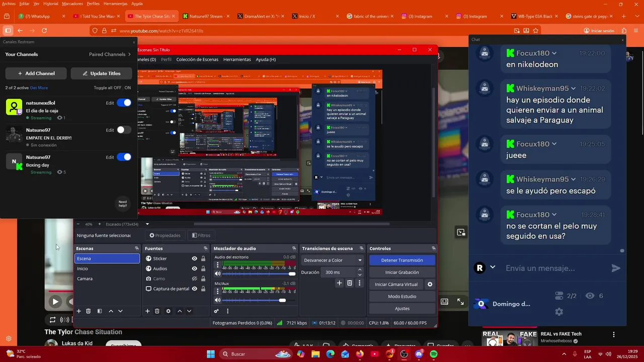The width and height of the screenshot is (644, 362).
Task: Click the chat message input field
Action: pyautogui.click(x=553, y=268)
